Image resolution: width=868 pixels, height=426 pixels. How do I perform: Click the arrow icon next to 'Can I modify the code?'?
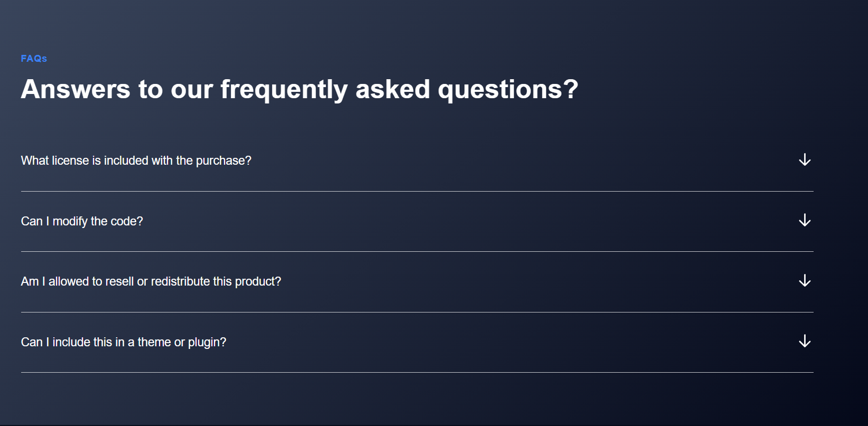(x=804, y=221)
